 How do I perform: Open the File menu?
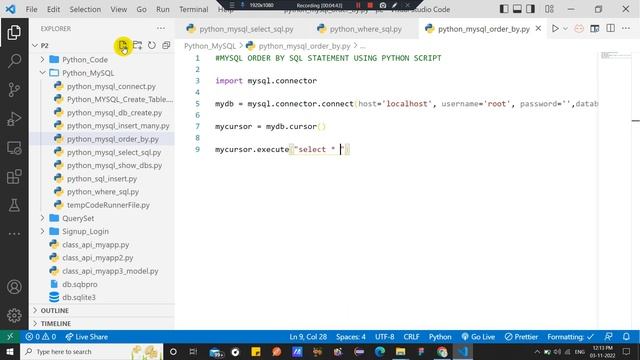[x=31, y=9]
